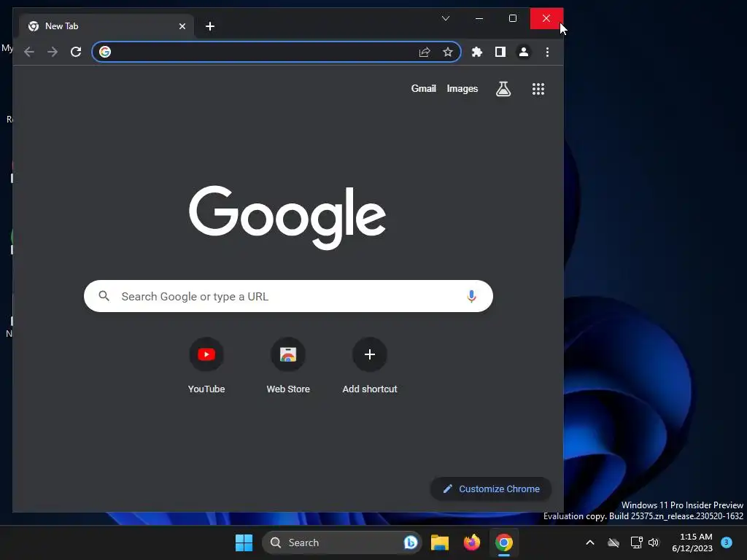The width and height of the screenshot is (747, 560).
Task: Reload the page with the refresh icon
Action: pyautogui.click(x=76, y=52)
